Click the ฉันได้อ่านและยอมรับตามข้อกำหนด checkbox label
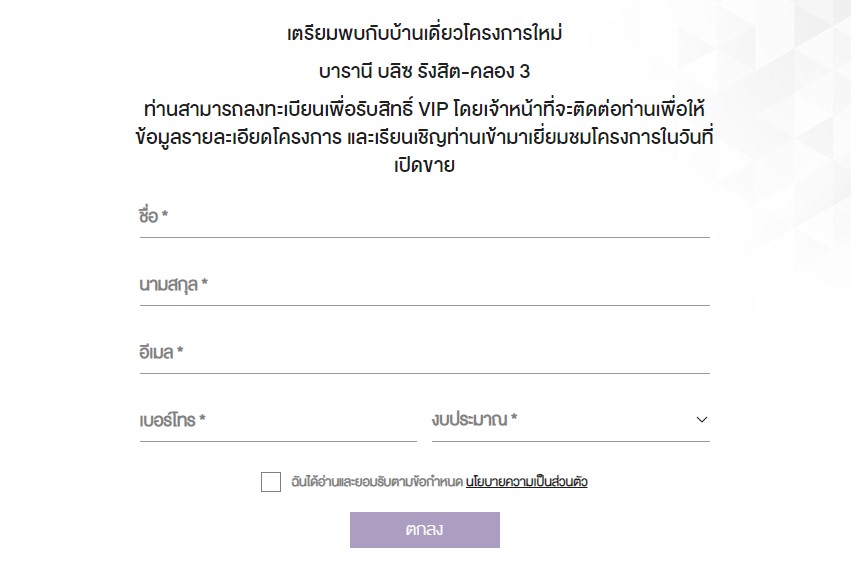The image size is (851, 566). pyautogui.click(x=377, y=482)
